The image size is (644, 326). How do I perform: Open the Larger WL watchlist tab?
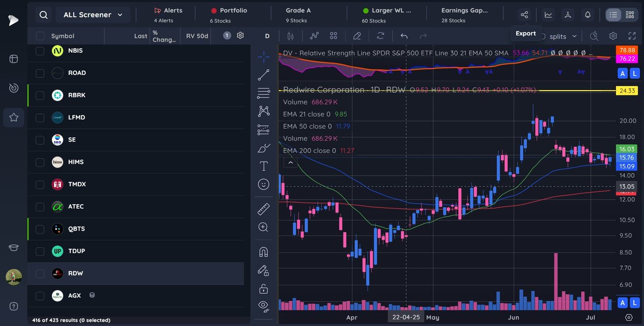(386, 15)
